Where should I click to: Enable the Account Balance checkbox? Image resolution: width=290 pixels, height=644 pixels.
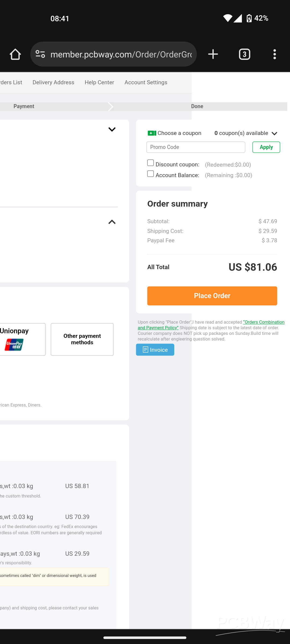click(150, 174)
